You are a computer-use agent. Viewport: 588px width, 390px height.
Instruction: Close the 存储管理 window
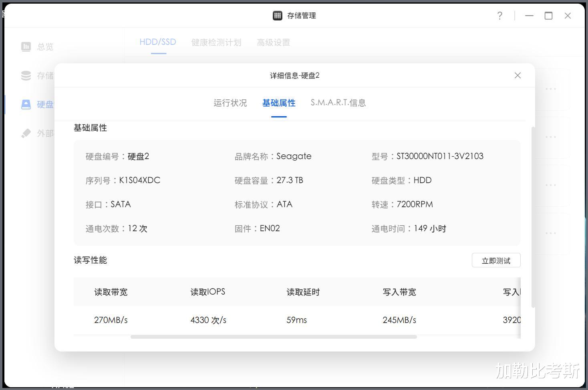[x=568, y=16]
